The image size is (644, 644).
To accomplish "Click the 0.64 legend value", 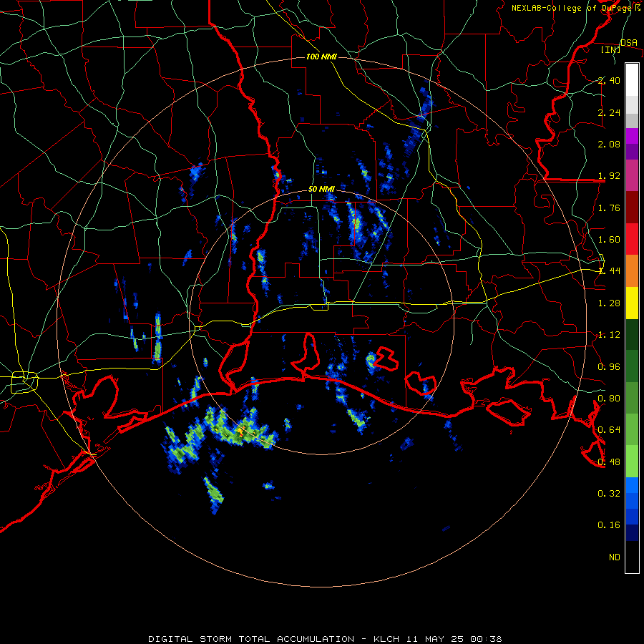I will pyautogui.click(x=609, y=430).
